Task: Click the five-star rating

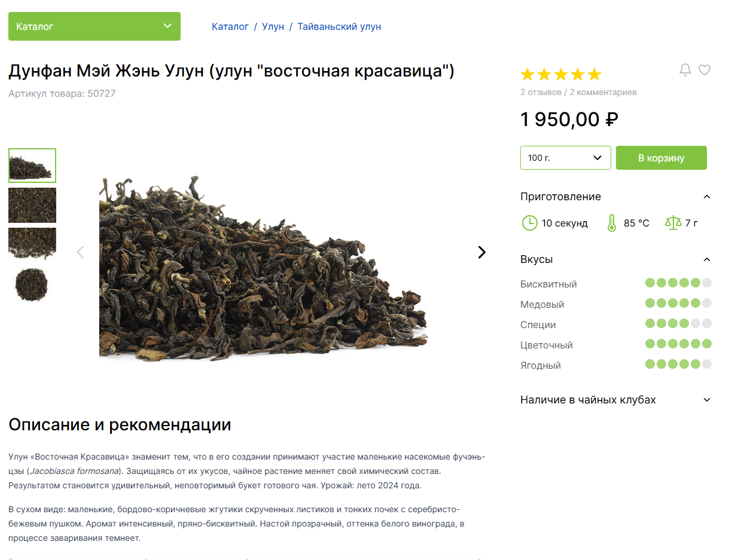Action: click(561, 75)
